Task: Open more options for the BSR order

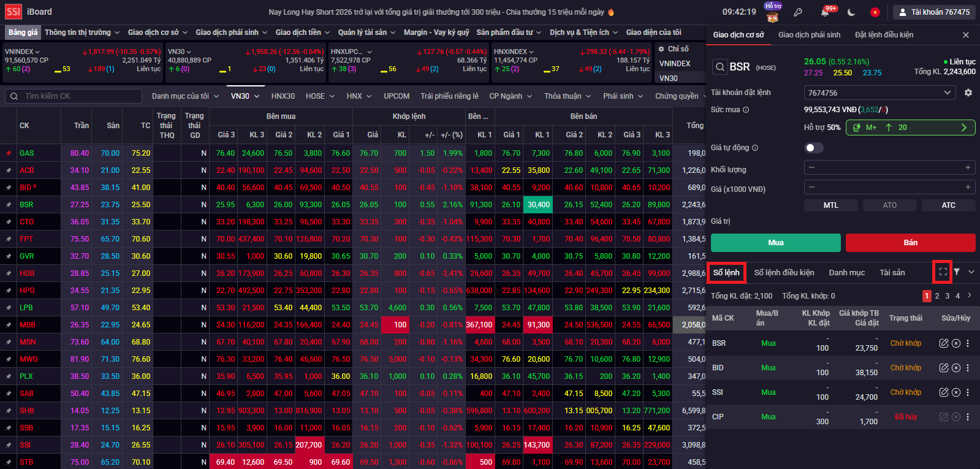Action: 968,343
